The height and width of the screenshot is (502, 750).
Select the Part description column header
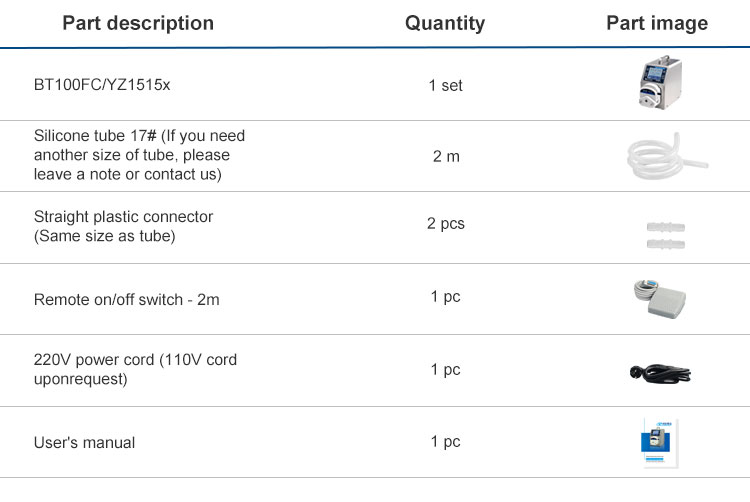[x=138, y=23]
